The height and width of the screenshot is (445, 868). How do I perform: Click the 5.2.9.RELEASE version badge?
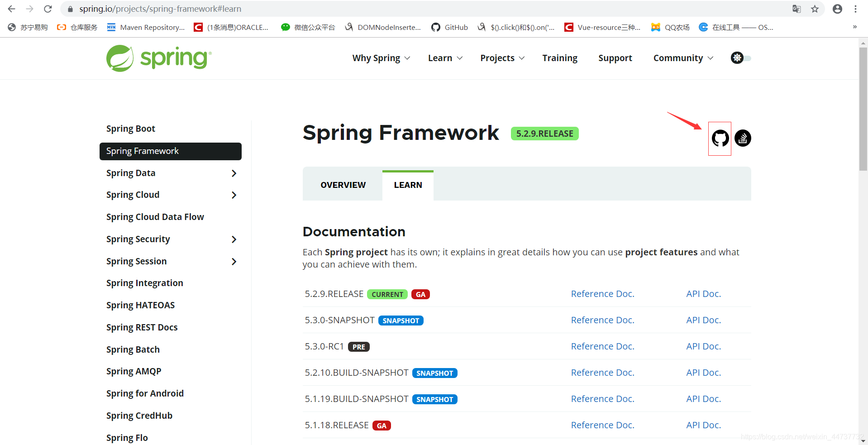[544, 134]
